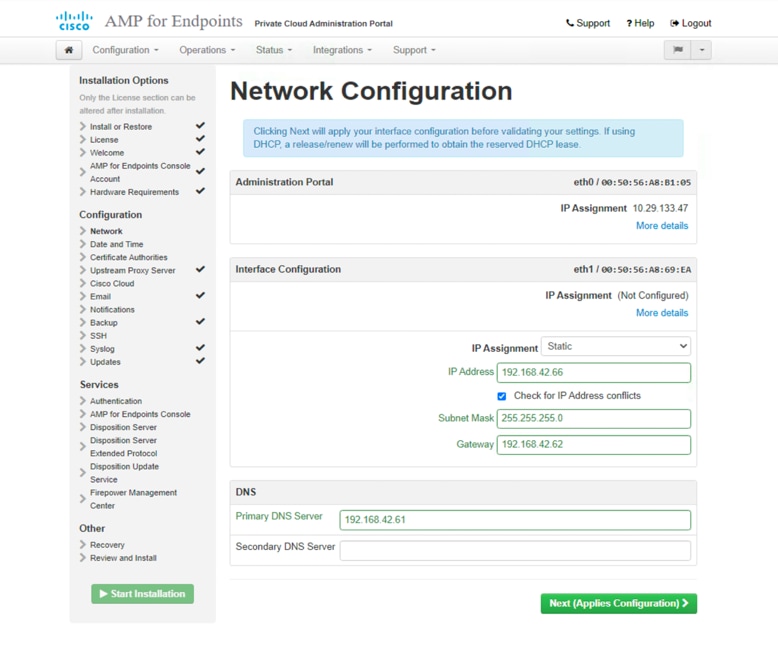Select Firepower Management Center
This screenshot has height=653, width=778.
[x=133, y=499]
